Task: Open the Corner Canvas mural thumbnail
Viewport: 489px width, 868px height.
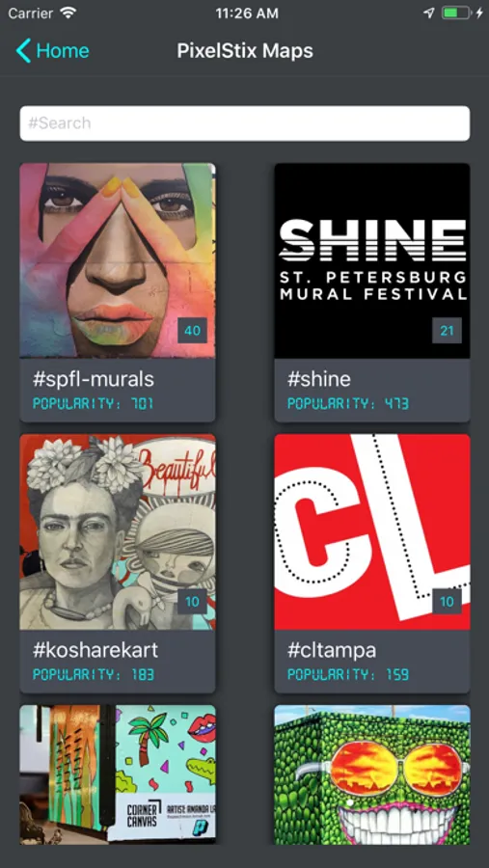Action: [118, 774]
